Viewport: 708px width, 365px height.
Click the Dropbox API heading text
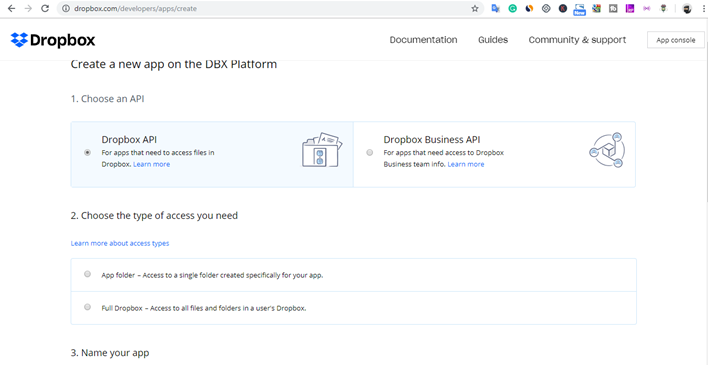pyautogui.click(x=129, y=140)
